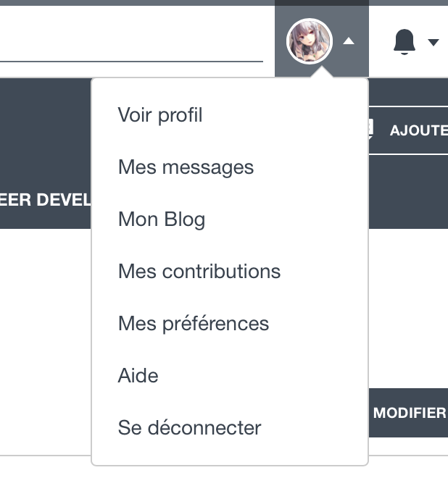Open Mes préférences

click(194, 324)
